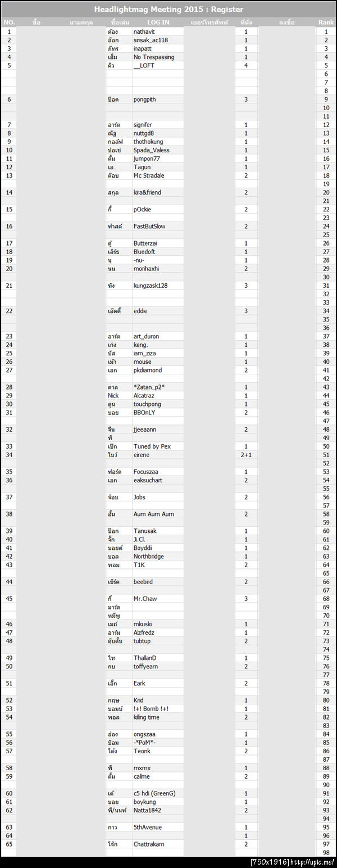This screenshot has height=868, width=337.
Task: Select the "Rank" column header
Action: coord(326,22)
